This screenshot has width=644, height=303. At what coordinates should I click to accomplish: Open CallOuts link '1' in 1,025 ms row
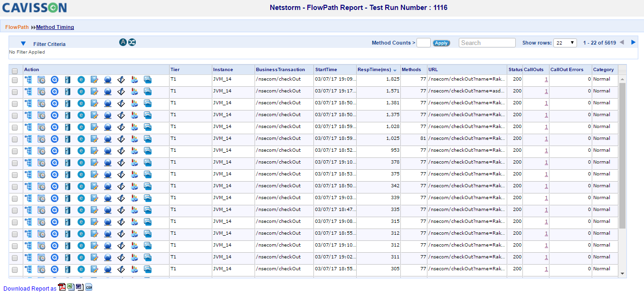click(546, 138)
